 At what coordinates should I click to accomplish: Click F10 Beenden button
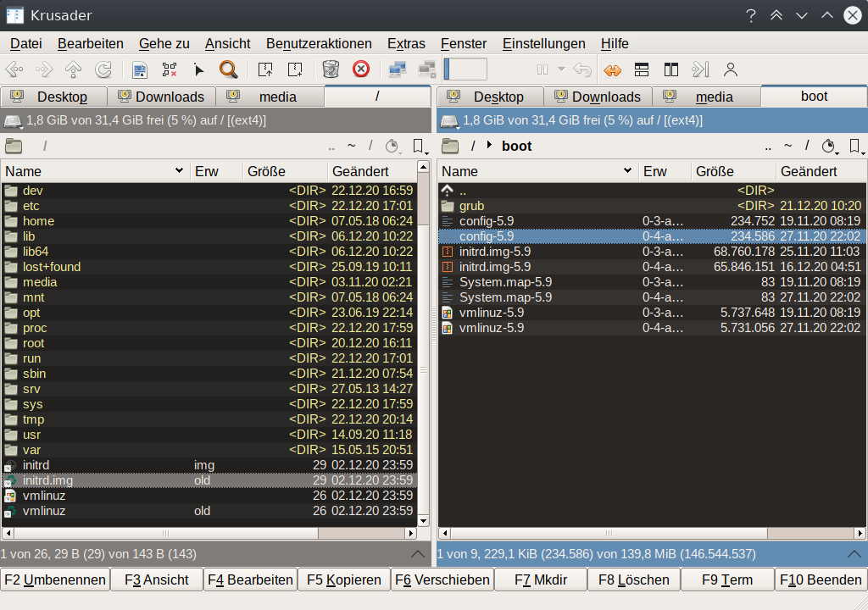[821, 579]
